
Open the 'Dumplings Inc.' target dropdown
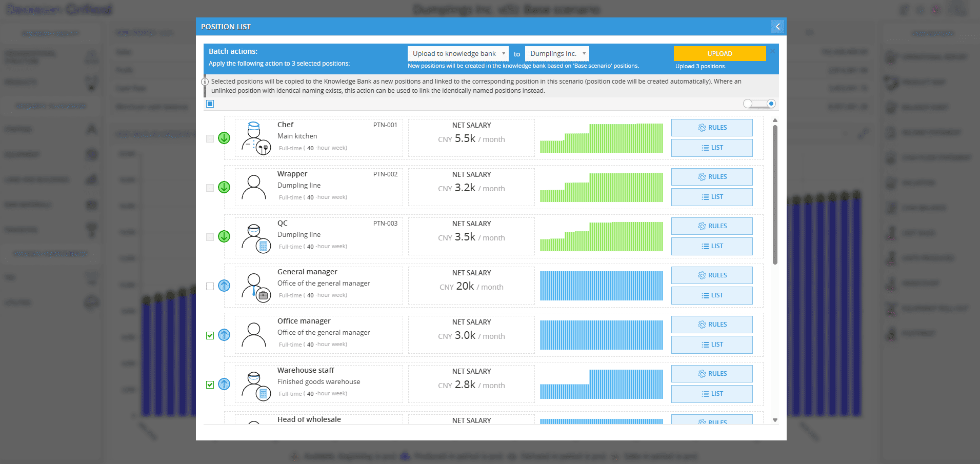[557, 53]
